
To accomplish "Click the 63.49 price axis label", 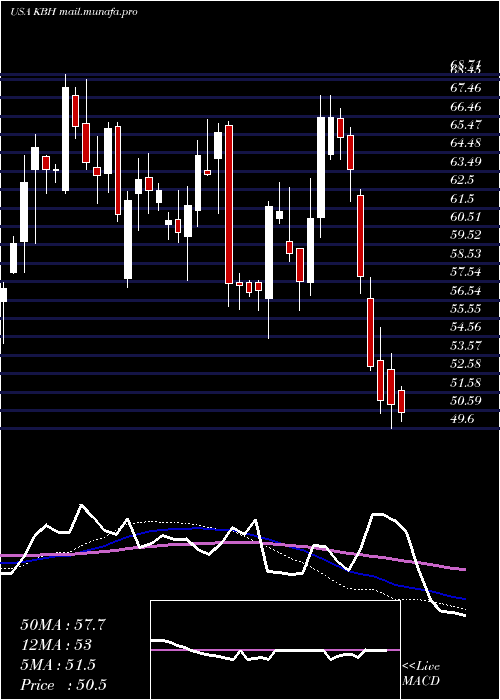I will coord(465,162).
